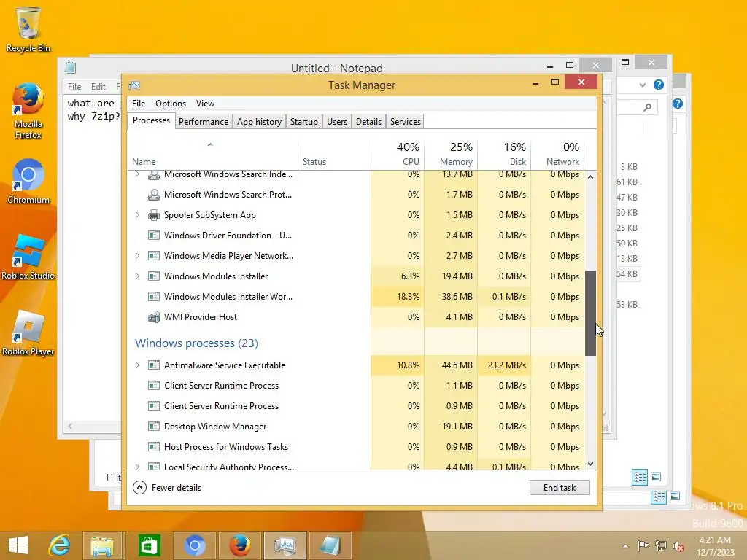The image size is (747, 560).
Task: Switch to the Details tab
Action: click(368, 122)
